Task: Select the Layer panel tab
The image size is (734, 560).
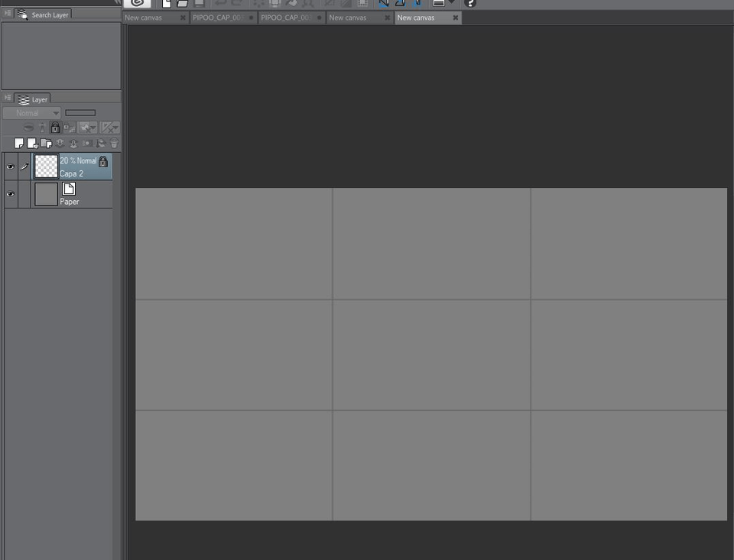Action: (33, 99)
